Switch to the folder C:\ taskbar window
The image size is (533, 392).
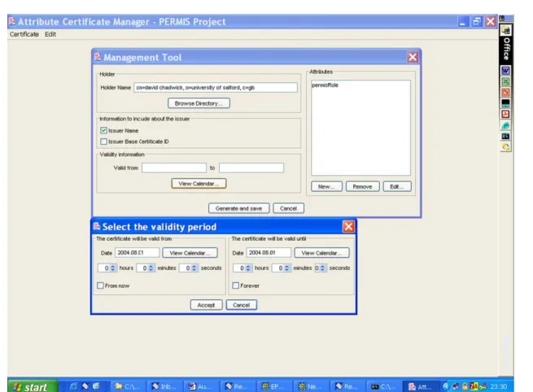pos(128,386)
